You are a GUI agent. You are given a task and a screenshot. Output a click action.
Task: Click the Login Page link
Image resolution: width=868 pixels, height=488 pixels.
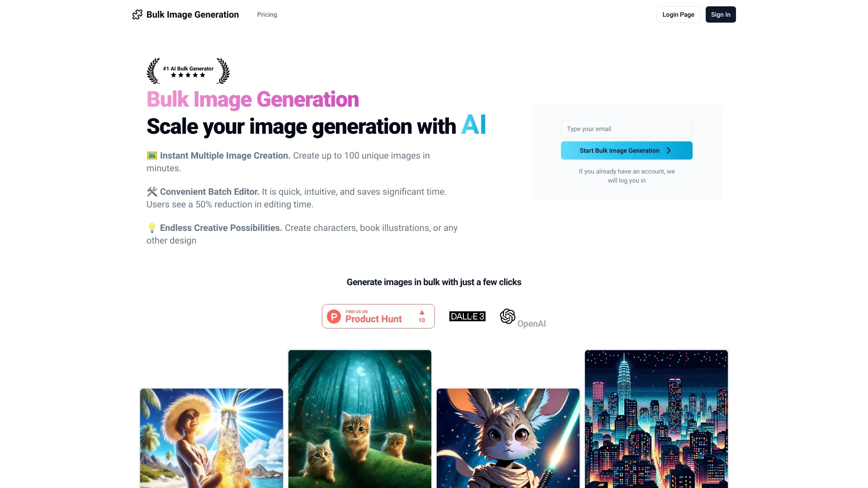click(678, 14)
